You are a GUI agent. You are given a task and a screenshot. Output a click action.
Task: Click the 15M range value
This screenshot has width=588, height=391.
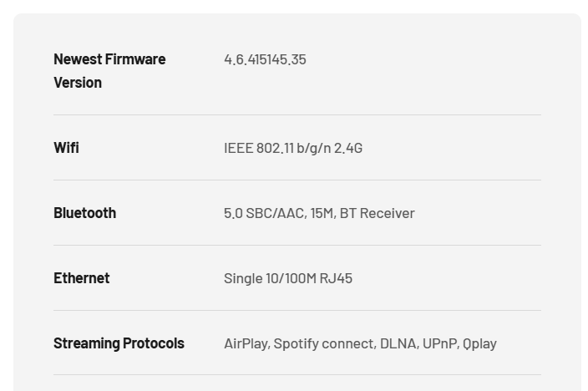pos(322,213)
